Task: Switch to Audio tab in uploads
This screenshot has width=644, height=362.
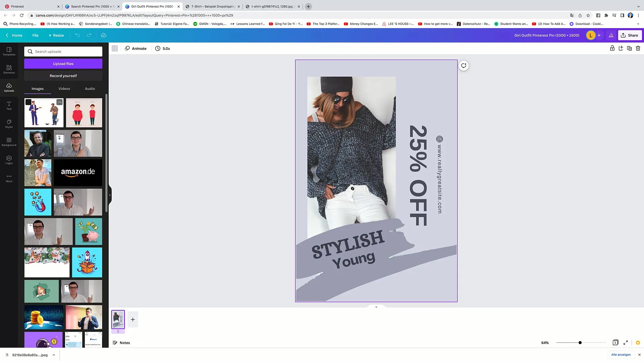Action: click(90, 88)
